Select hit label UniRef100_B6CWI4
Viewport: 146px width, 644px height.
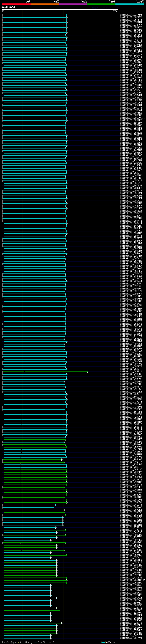tap(131, 58)
